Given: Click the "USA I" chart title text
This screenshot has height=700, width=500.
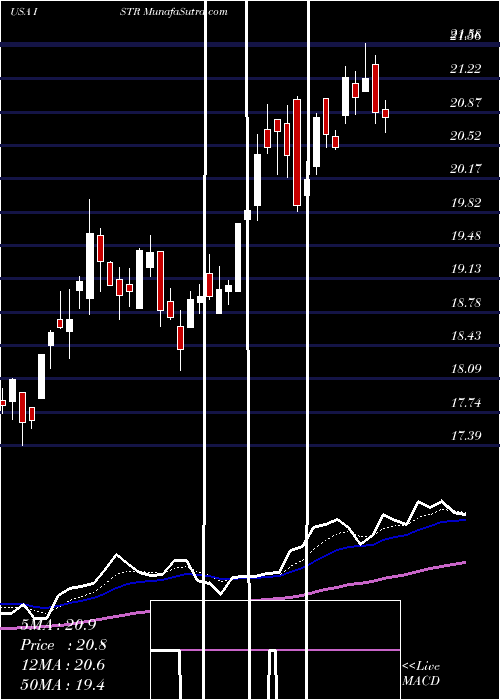Looking at the screenshot, I should (x=24, y=12).
